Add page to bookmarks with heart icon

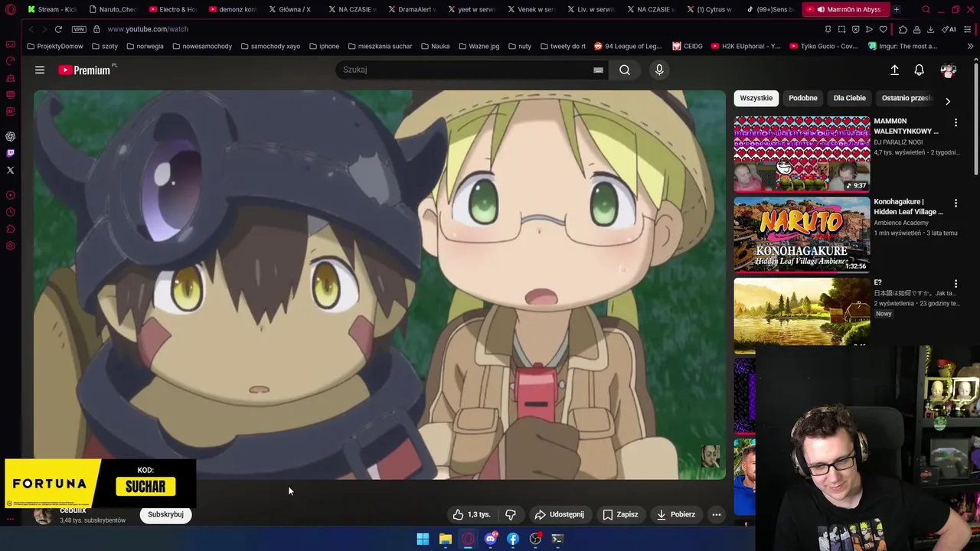(883, 29)
